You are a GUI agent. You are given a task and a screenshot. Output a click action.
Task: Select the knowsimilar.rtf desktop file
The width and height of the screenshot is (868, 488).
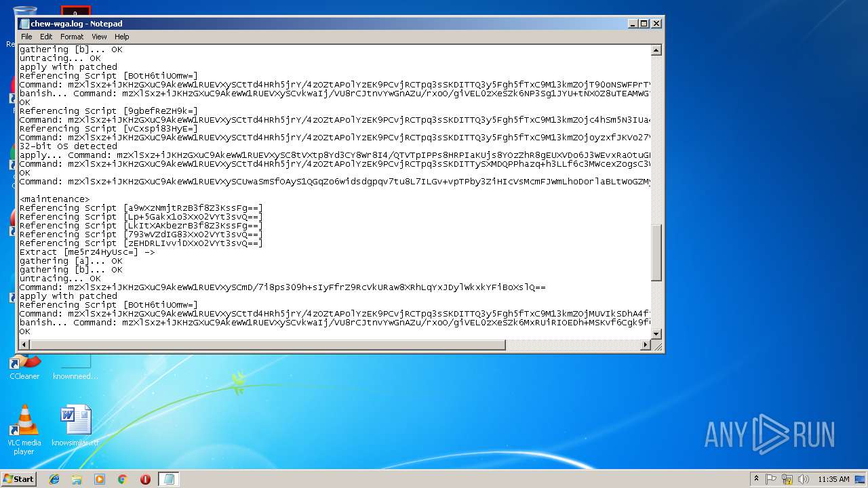[75, 426]
